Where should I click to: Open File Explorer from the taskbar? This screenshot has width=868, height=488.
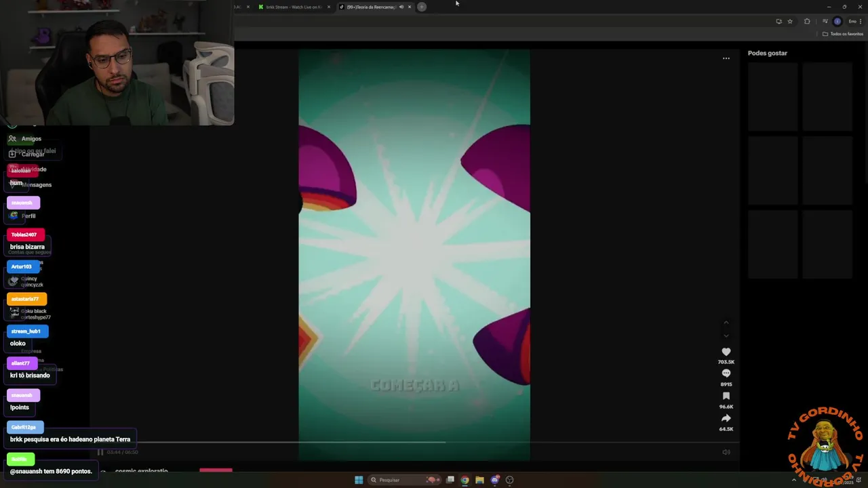pos(479,480)
